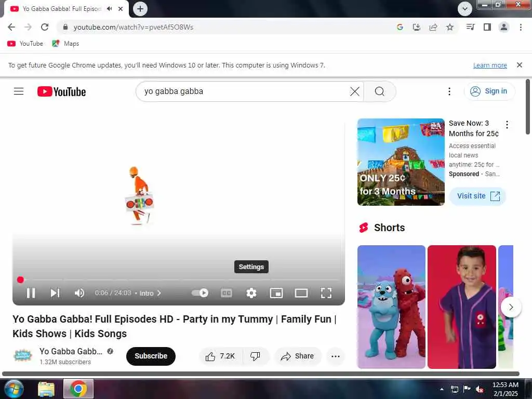The image size is (532, 399).
Task: Mute tab via speaker icon on tab
Action: tap(109, 9)
